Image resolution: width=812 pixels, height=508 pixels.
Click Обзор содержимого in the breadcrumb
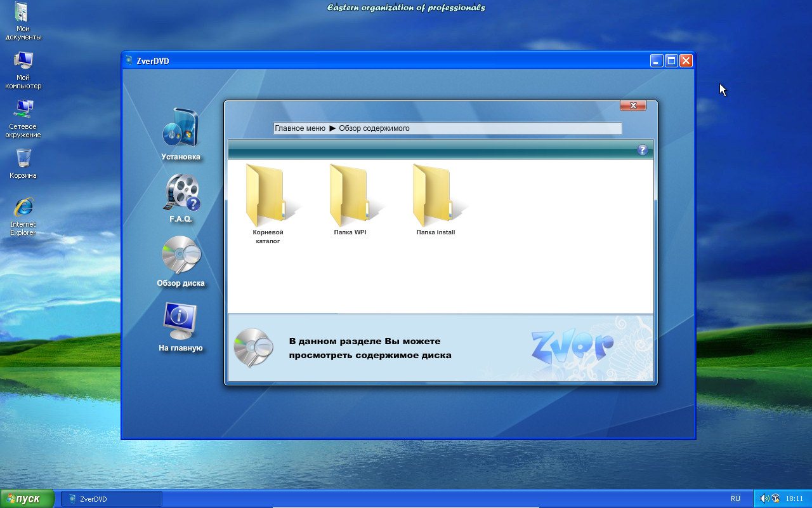[x=374, y=128]
